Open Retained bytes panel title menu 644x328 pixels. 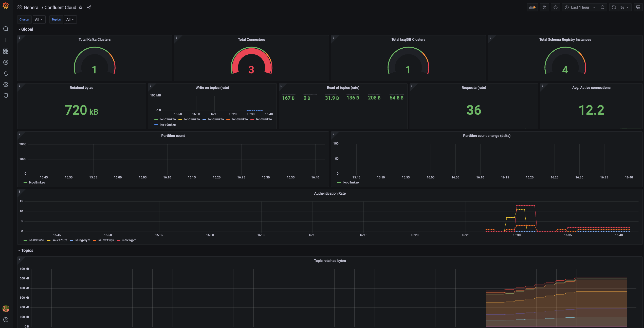coord(81,88)
